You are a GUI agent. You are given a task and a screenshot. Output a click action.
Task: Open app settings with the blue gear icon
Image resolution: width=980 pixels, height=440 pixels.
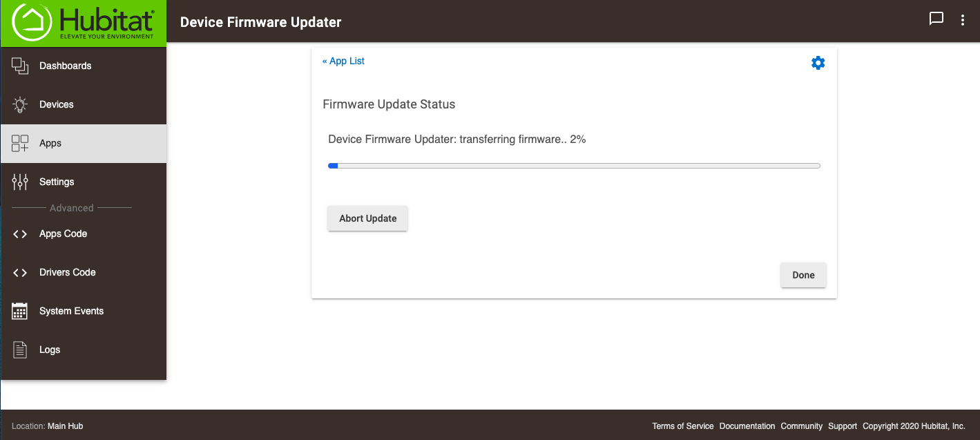coord(818,63)
